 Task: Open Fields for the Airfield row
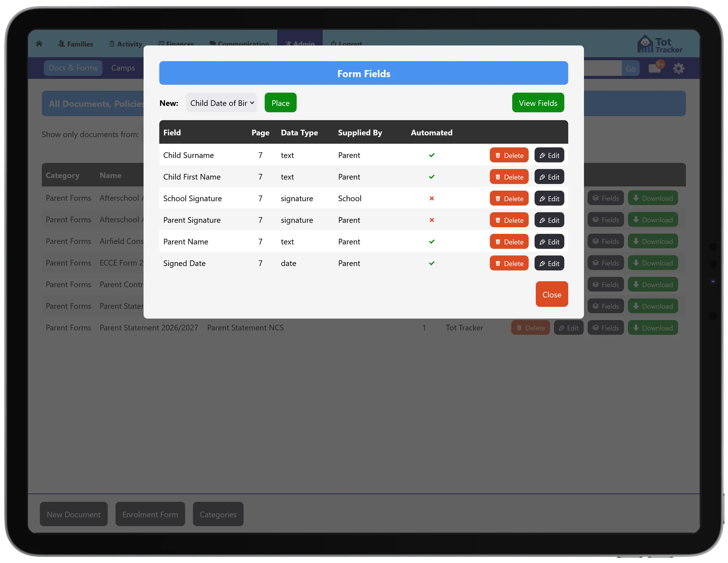606,241
